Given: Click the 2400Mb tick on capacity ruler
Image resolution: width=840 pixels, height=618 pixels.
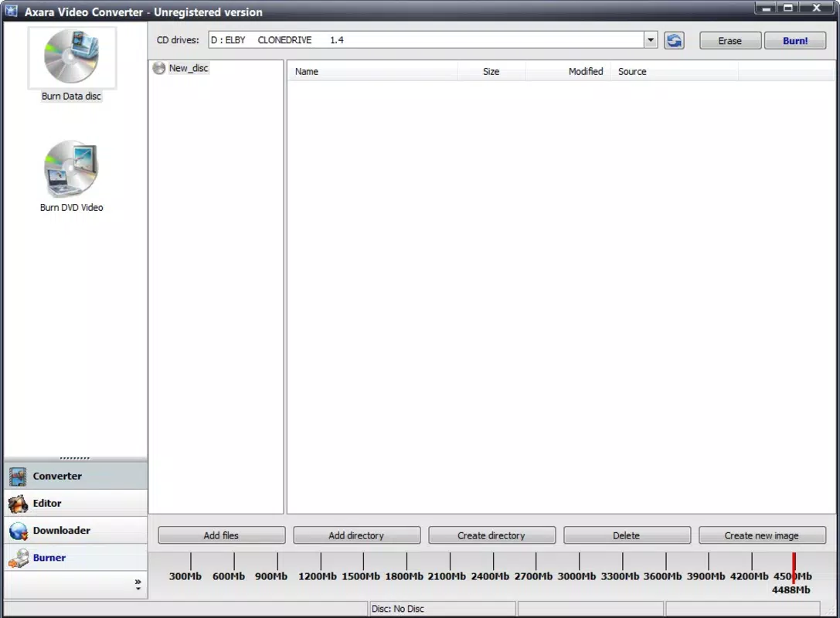Looking at the screenshot, I should click(493, 562).
